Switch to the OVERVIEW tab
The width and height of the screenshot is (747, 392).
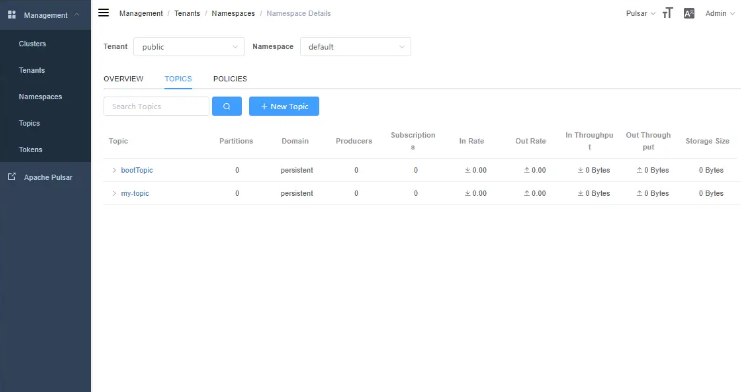[x=123, y=79]
